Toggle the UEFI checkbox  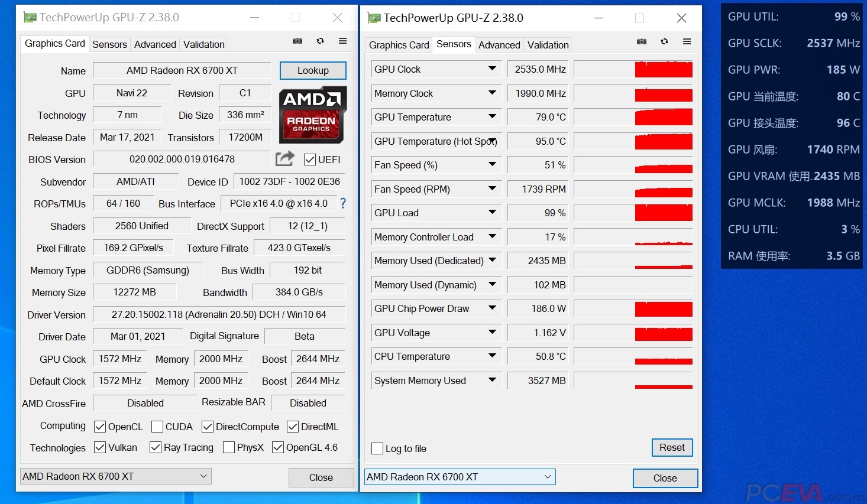tap(309, 160)
